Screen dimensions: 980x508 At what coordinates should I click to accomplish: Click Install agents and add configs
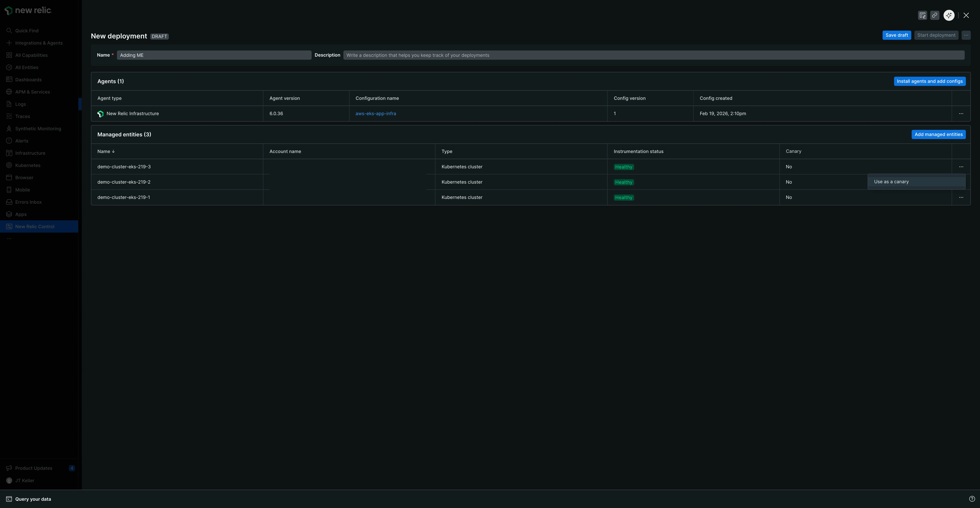point(929,81)
